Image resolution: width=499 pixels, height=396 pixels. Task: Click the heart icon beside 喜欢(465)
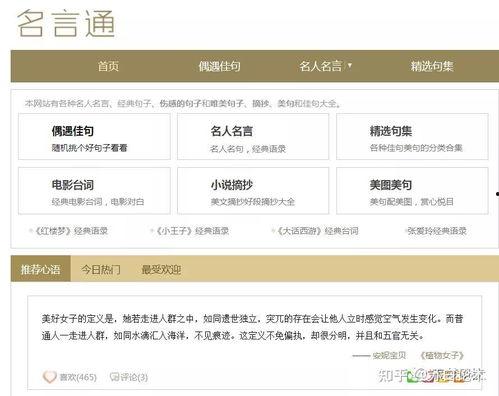point(50,377)
